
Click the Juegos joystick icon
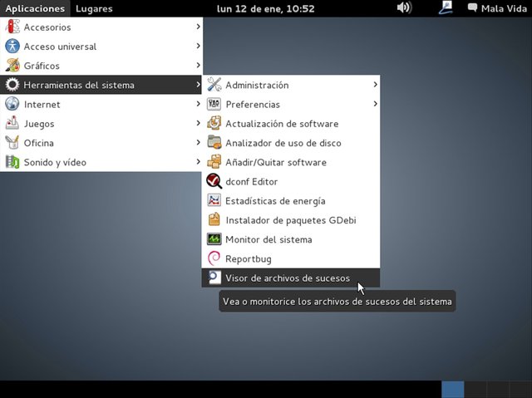pyautogui.click(x=12, y=124)
